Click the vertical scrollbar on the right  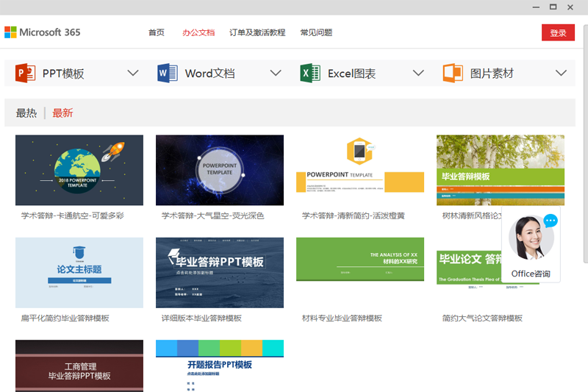[584, 147]
